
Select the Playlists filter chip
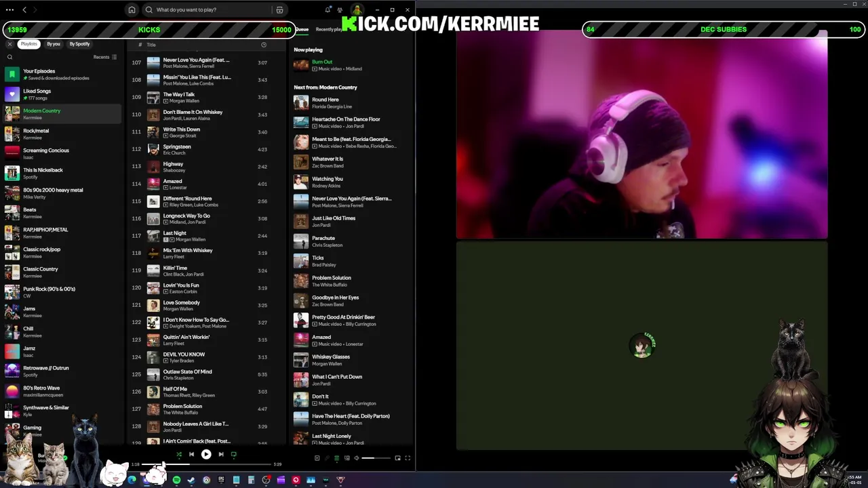28,44
